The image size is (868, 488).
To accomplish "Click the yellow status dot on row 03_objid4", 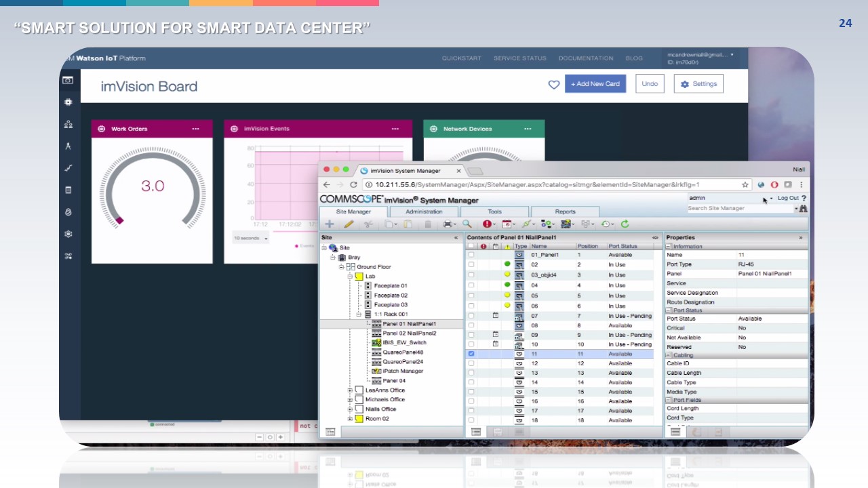I will coord(507,274).
